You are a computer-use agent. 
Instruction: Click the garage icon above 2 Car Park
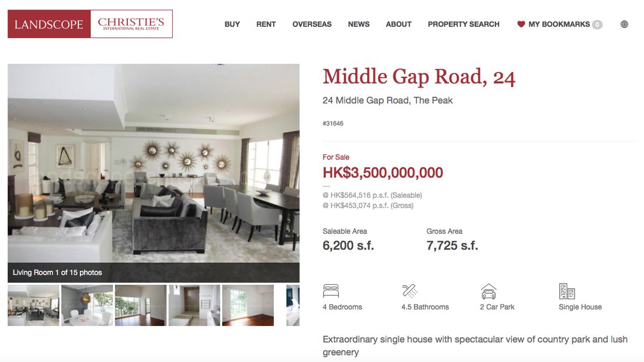pos(488,291)
